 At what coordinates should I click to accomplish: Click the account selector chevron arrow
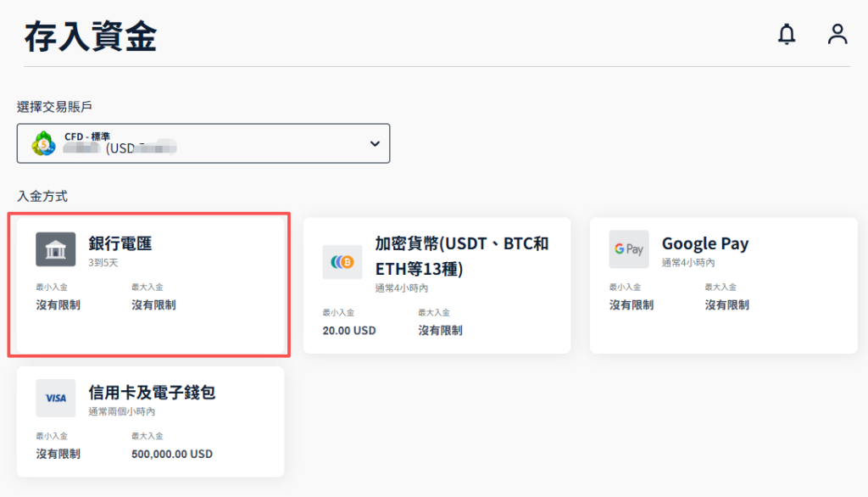(374, 143)
